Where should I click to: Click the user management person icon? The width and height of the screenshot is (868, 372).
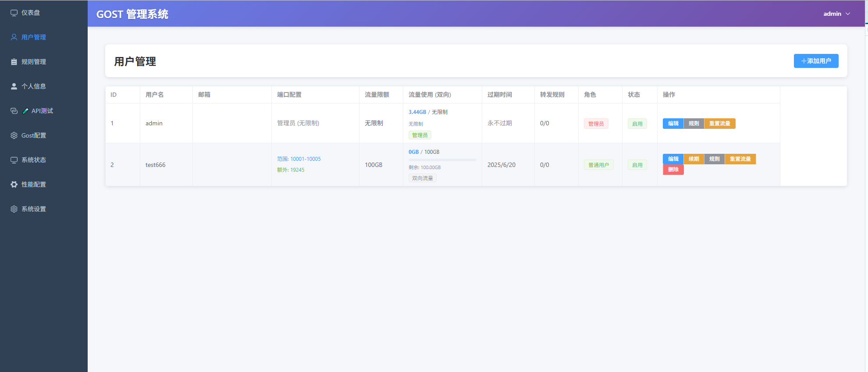14,37
